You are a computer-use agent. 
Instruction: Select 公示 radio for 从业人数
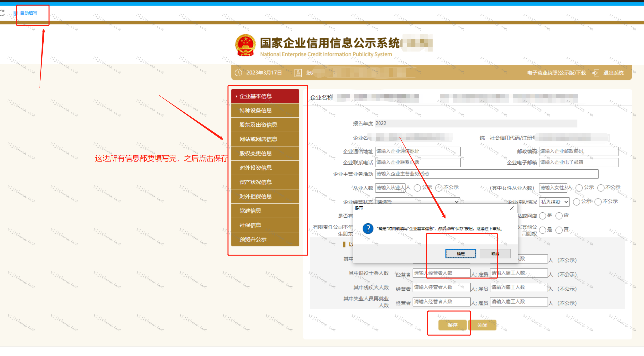tap(417, 188)
